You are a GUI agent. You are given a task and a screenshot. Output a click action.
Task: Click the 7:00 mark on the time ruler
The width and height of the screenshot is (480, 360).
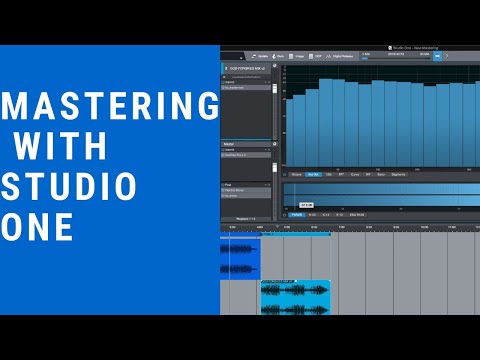pyautogui.click(x=342, y=227)
